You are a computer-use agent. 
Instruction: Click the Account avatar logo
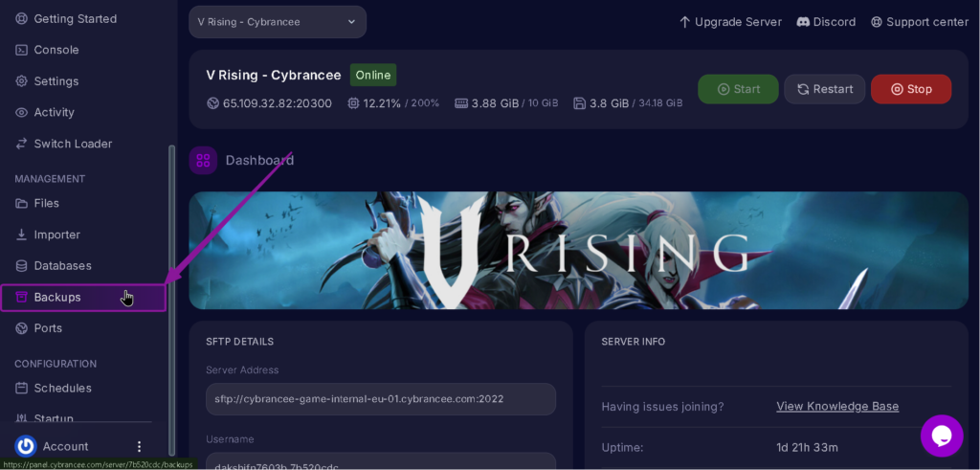tap(26, 446)
